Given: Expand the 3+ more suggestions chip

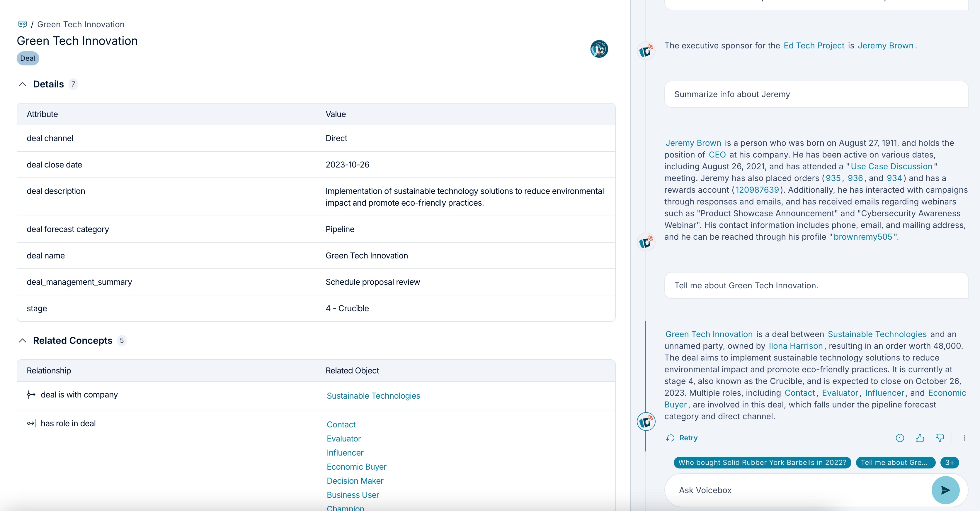Looking at the screenshot, I should click(949, 462).
